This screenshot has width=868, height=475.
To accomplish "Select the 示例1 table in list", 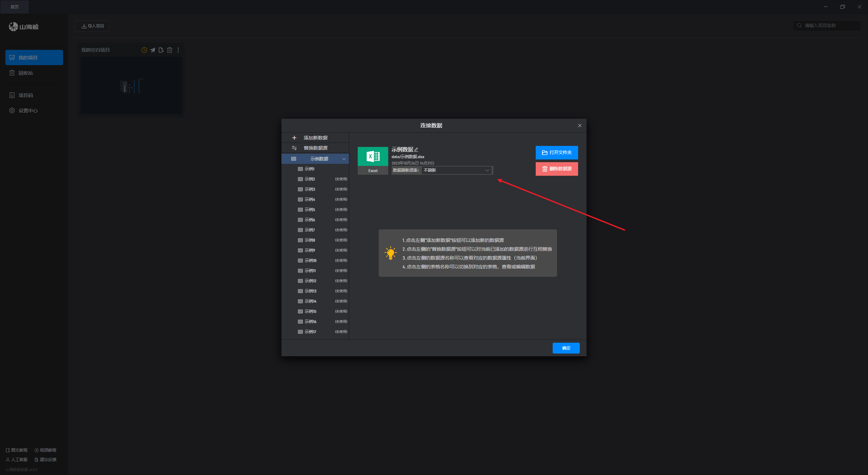I will [310, 169].
